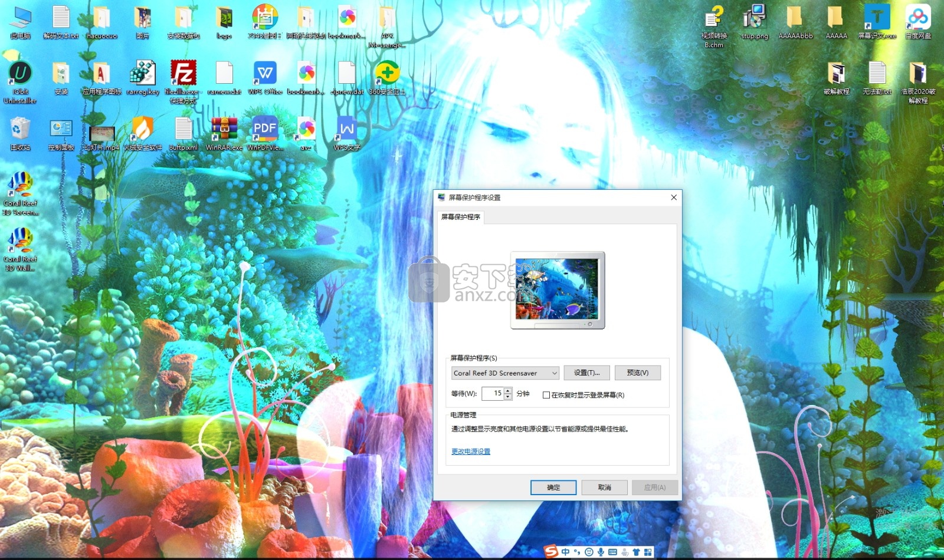
Task: Open Sogou skin shirt icon
Action: [x=636, y=552]
